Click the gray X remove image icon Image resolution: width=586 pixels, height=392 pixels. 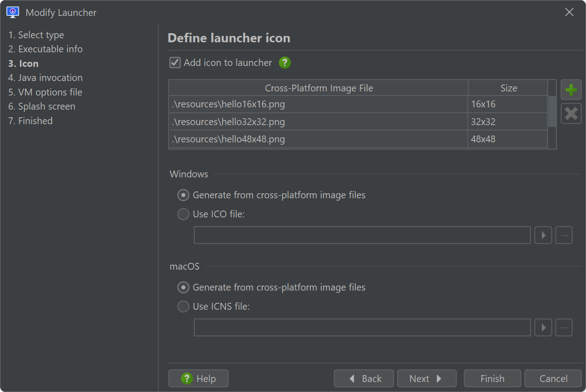(571, 114)
